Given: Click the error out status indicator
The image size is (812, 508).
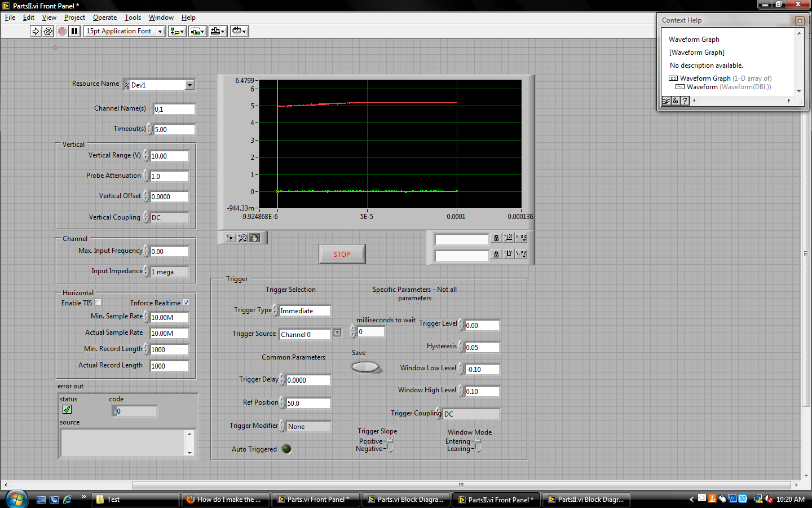Looking at the screenshot, I should point(67,410).
